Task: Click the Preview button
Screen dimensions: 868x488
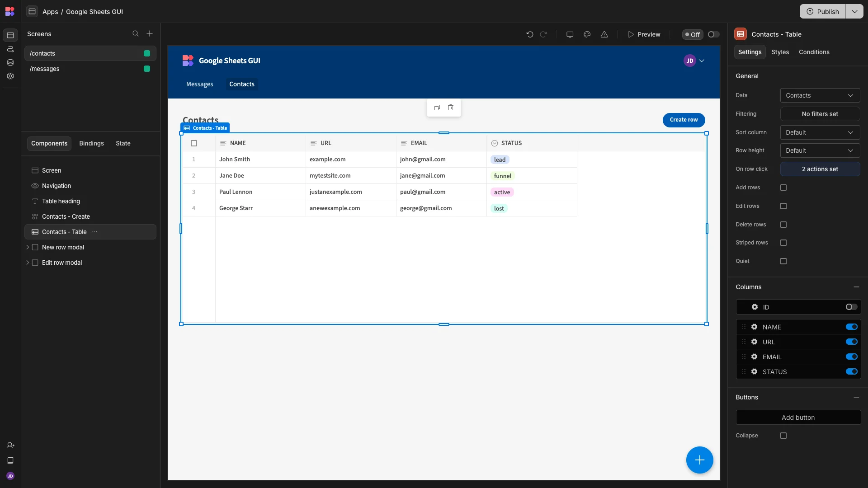Action: pos(644,34)
